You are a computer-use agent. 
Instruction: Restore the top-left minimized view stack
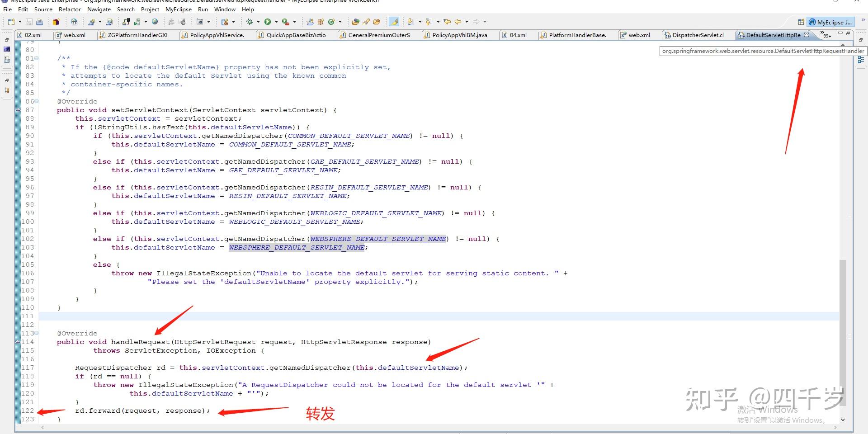coord(7,40)
